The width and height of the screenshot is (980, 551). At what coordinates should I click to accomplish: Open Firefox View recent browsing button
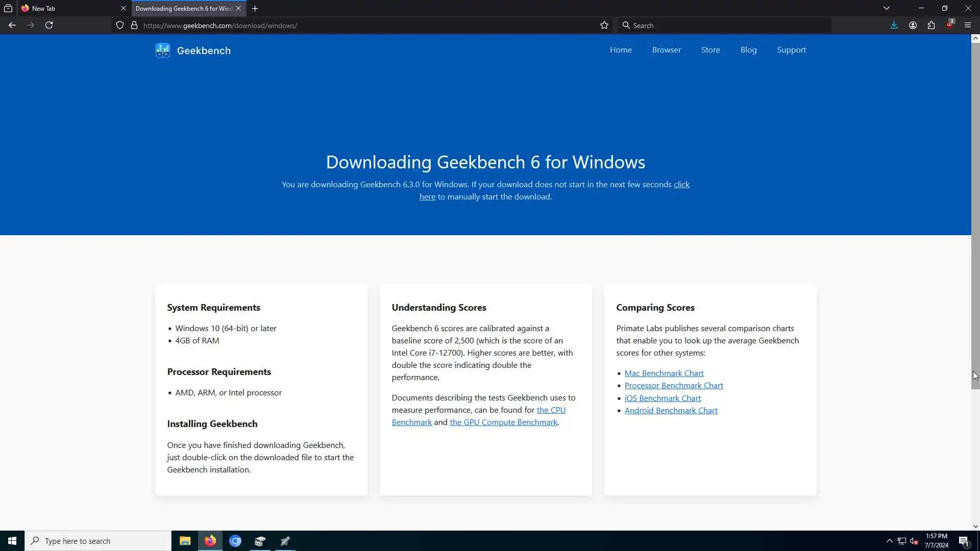8,8
